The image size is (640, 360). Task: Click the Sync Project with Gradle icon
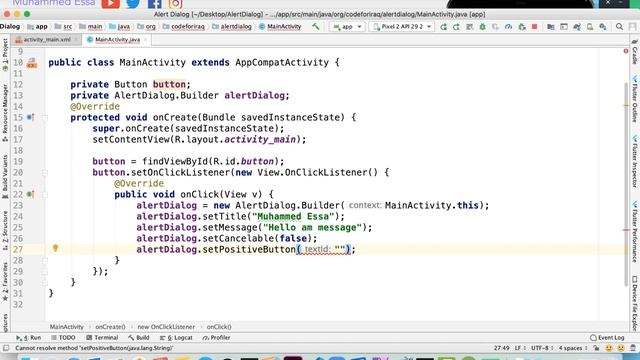577,27
